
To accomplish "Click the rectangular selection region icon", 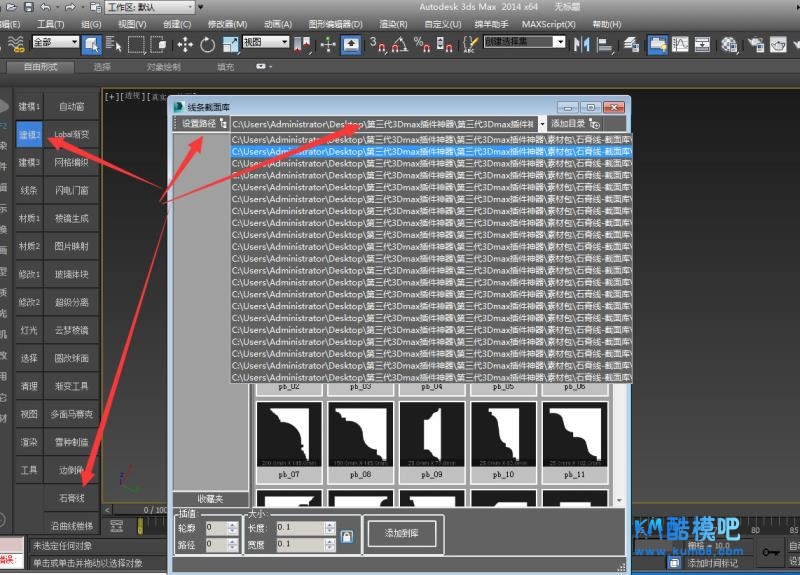I will tap(136, 44).
